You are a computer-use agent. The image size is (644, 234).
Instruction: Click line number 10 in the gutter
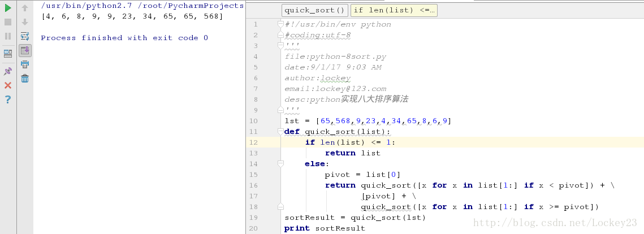(253, 121)
